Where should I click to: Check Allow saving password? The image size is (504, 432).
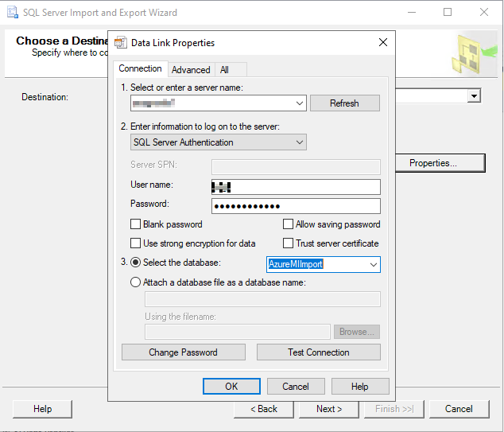[288, 224]
